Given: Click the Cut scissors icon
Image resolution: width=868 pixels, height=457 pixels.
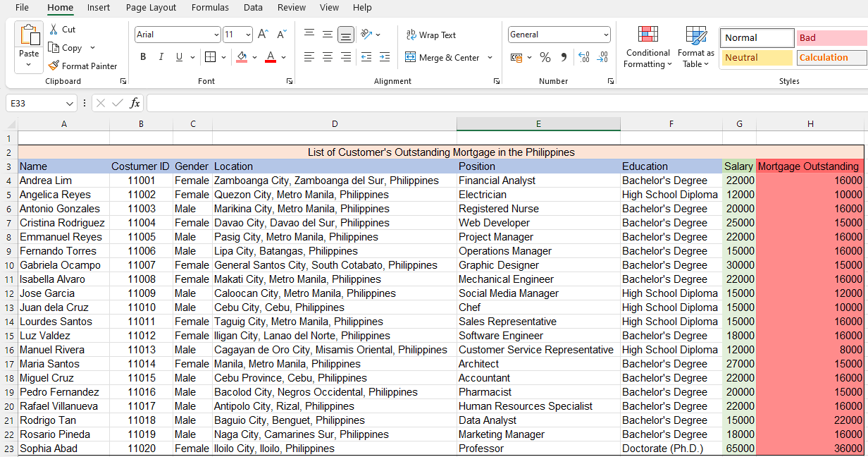Looking at the screenshot, I should click(54, 30).
